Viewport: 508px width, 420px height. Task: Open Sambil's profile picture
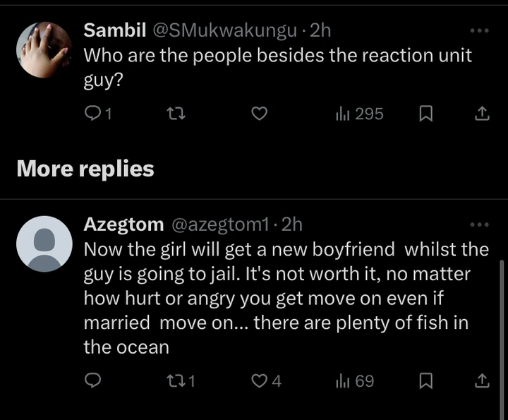pos(44,50)
